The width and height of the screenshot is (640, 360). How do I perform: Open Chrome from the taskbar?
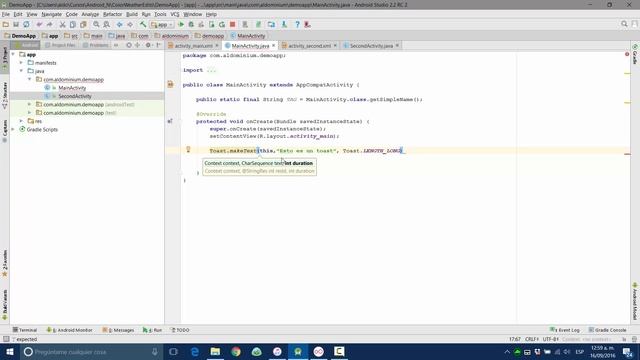(236, 351)
